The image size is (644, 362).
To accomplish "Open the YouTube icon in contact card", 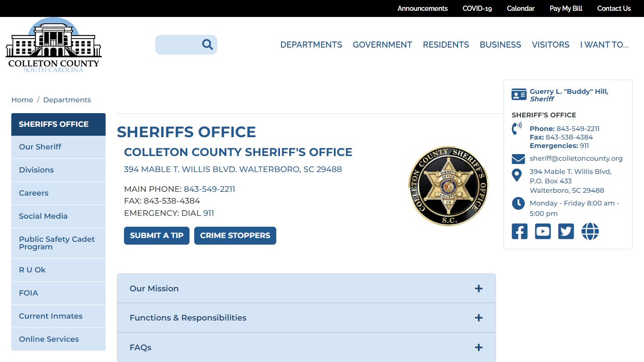I will click(x=543, y=231).
